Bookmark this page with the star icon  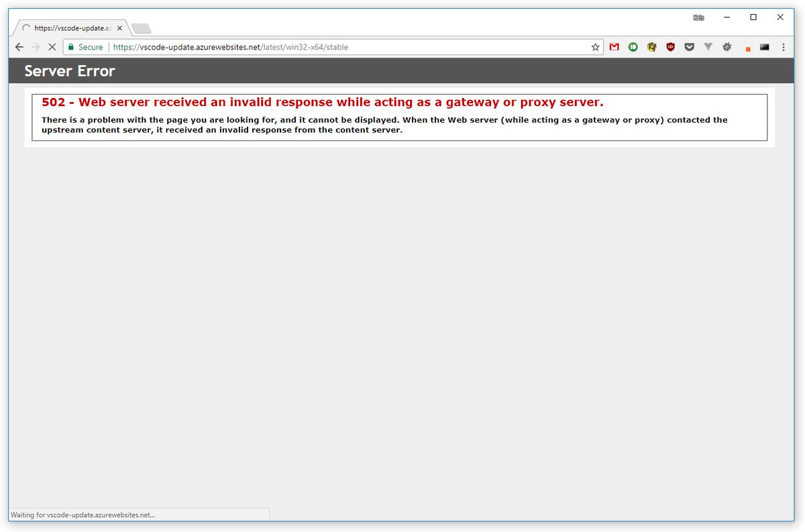(x=595, y=47)
